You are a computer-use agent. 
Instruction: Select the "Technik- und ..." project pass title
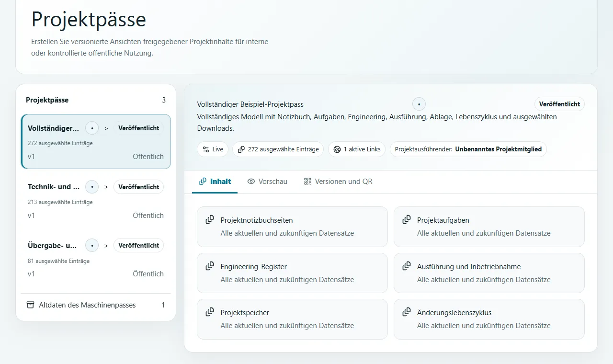(x=55, y=187)
